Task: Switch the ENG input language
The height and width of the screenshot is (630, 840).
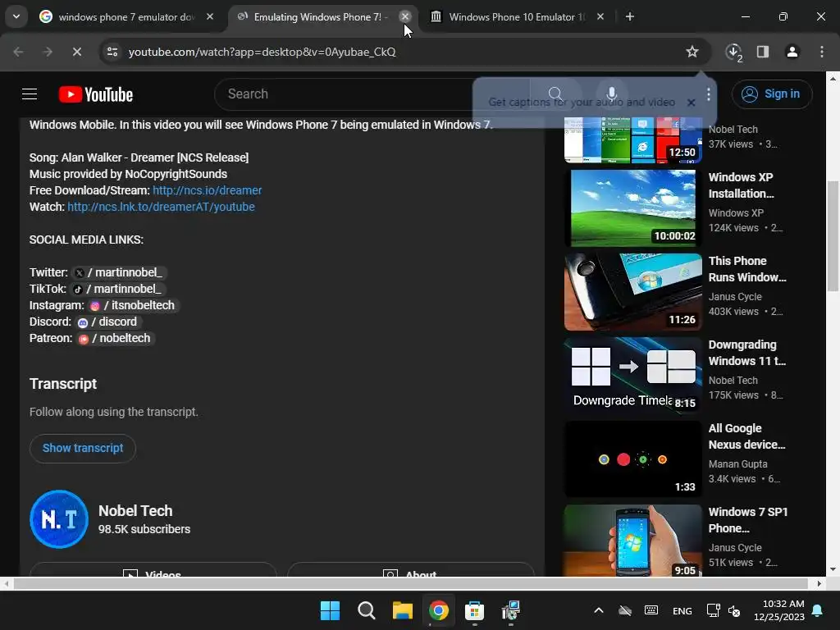Action: point(682,611)
